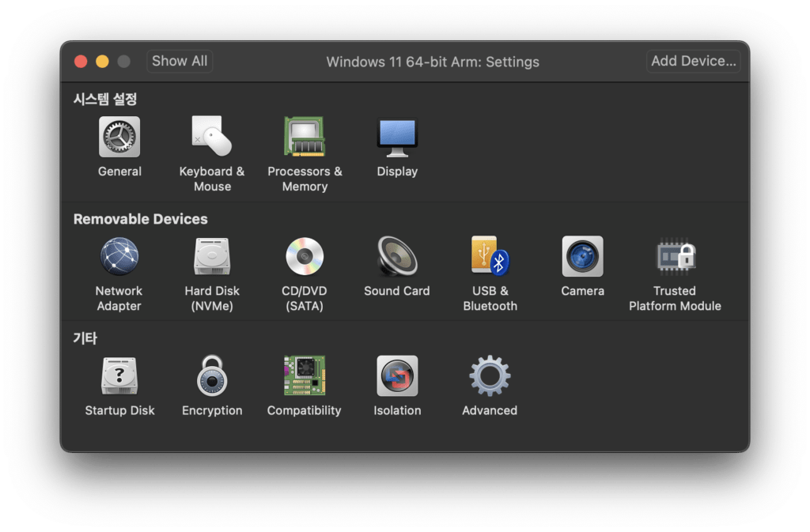Open Keyboard & Mouse settings
Screen dimensions: 810x532
(x=212, y=138)
